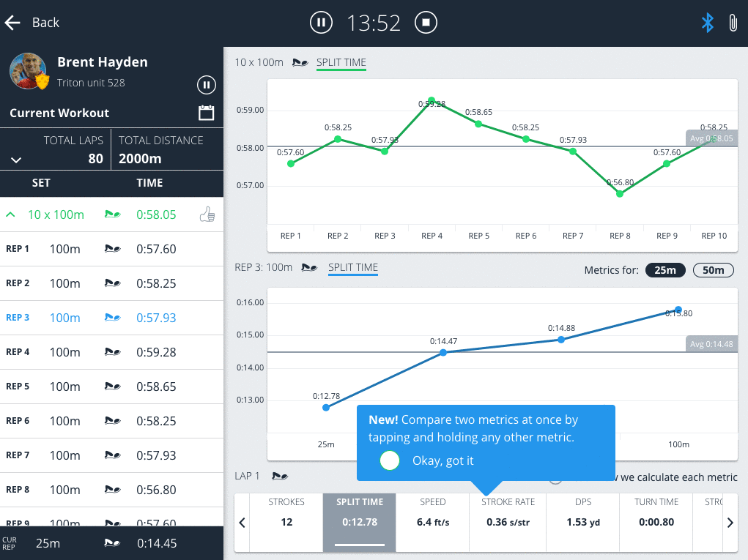Select REP 6 row in set list
Viewport: 748px width, 560px height.
coord(111,421)
